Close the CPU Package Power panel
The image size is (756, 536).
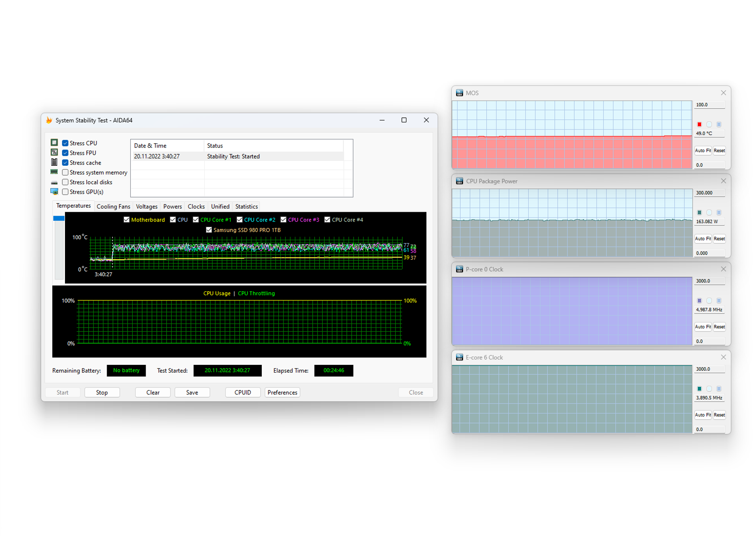[723, 181]
